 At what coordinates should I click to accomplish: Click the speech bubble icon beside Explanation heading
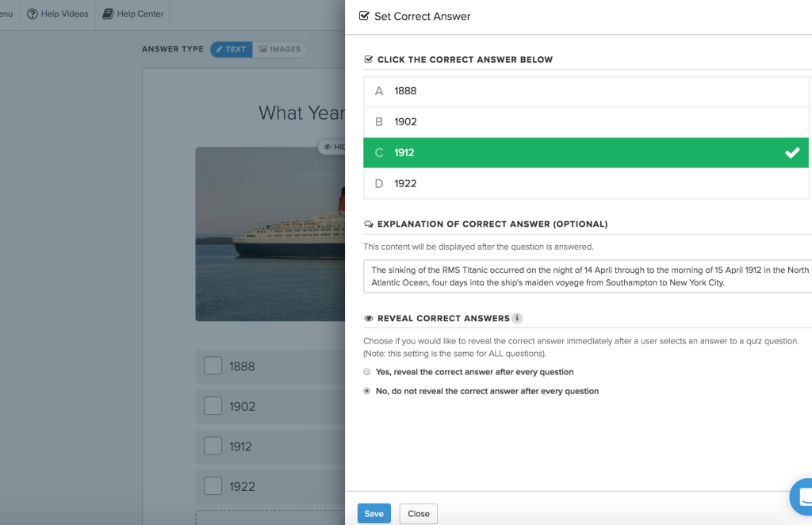pos(369,224)
